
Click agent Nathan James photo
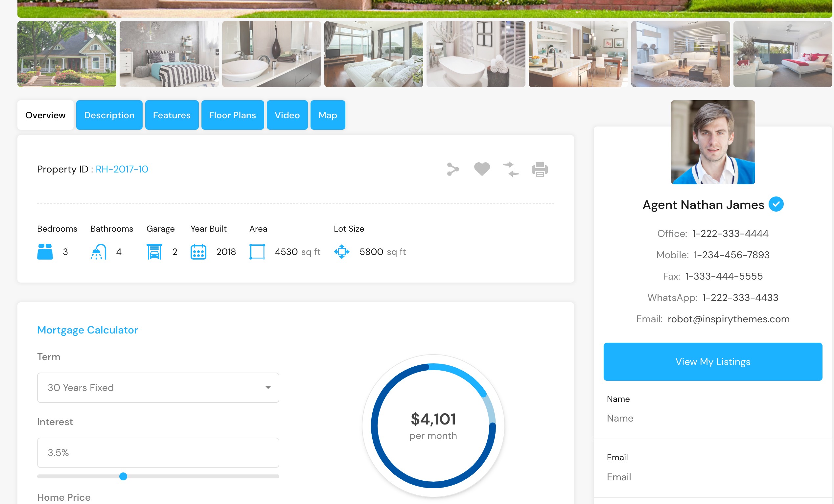[x=712, y=142]
